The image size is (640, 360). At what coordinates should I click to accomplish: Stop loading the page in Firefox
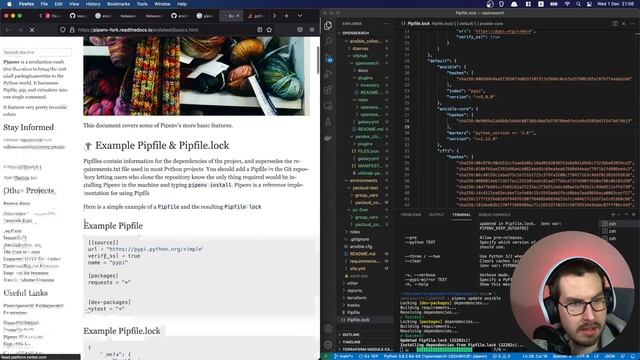(x=32, y=29)
